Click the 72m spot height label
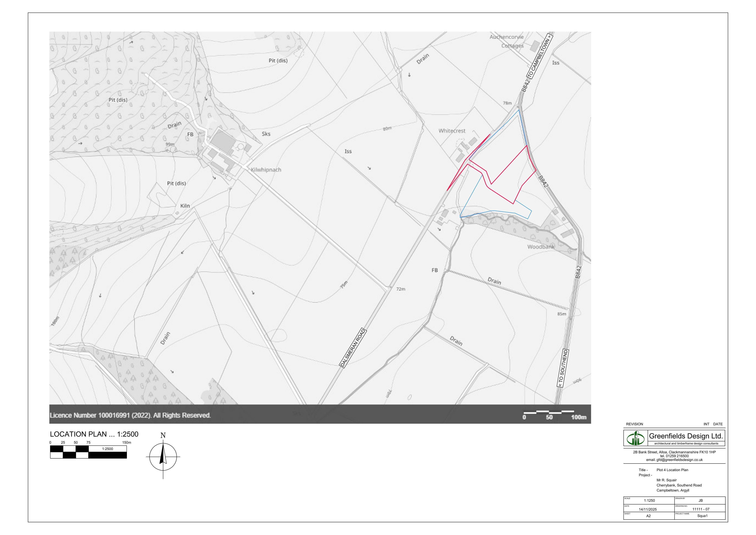Image resolution: width=756 pixels, height=535 pixels. (x=401, y=289)
